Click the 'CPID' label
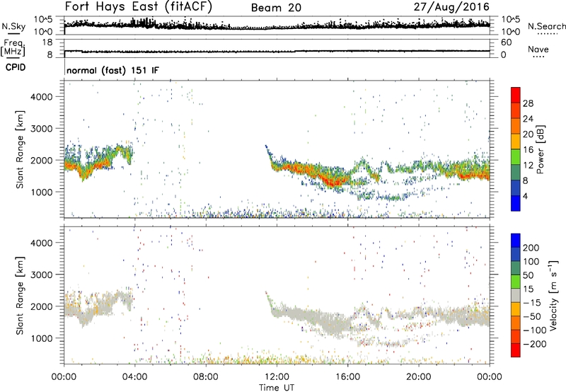 pyautogui.click(x=16, y=67)
